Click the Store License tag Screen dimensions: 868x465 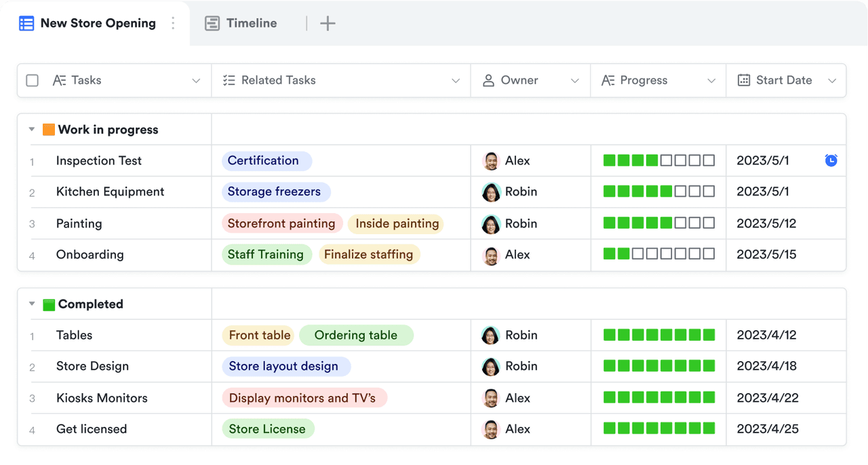pos(269,429)
